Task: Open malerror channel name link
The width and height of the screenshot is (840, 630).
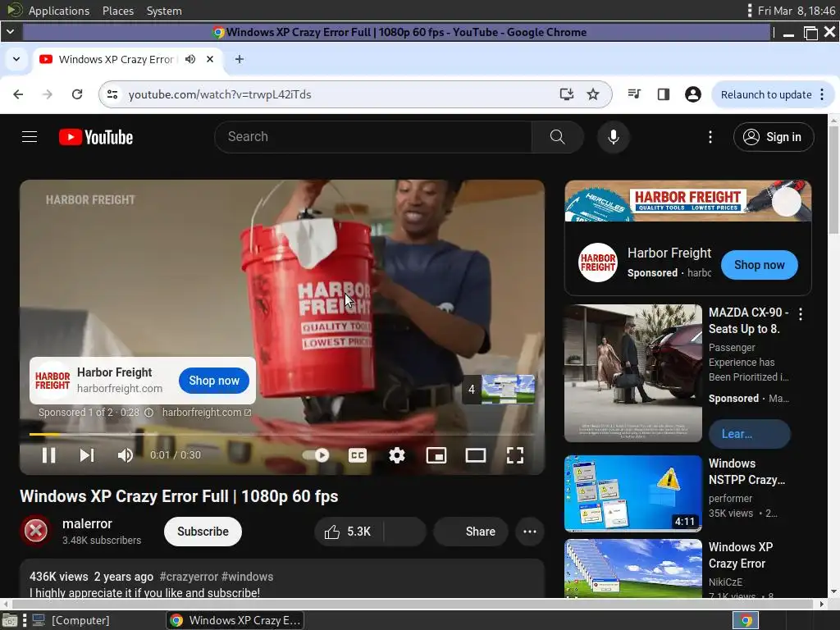Action: point(87,523)
